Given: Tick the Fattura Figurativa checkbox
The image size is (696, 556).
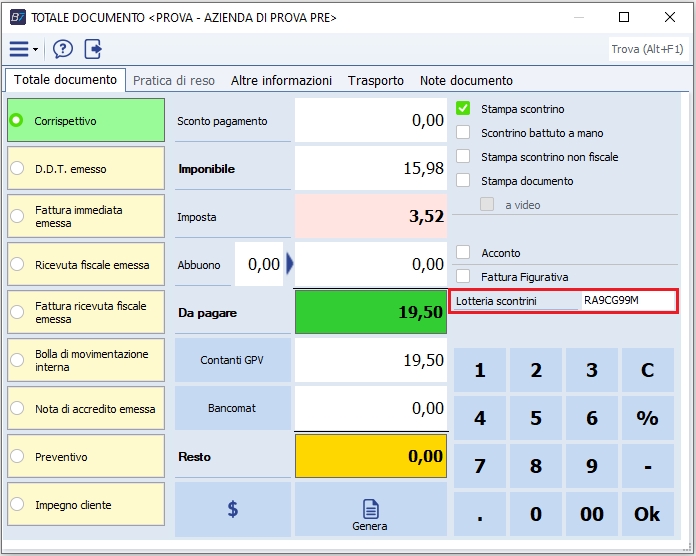Looking at the screenshot, I should (x=463, y=277).
